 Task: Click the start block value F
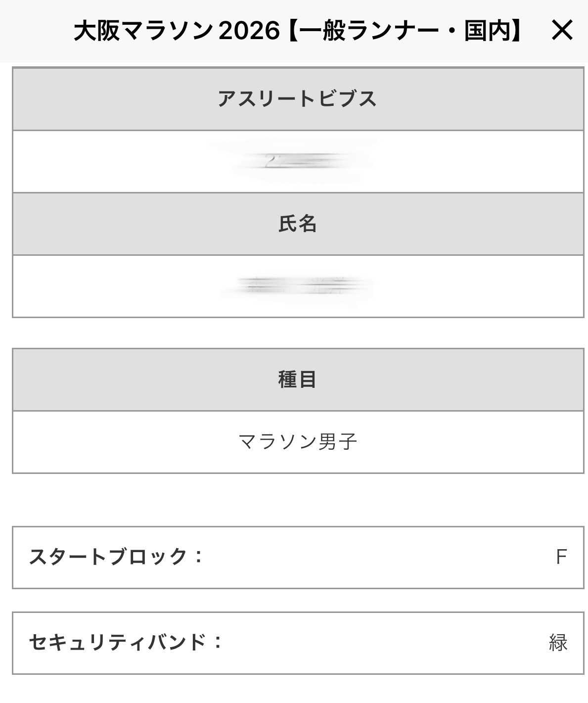point(561,557)
